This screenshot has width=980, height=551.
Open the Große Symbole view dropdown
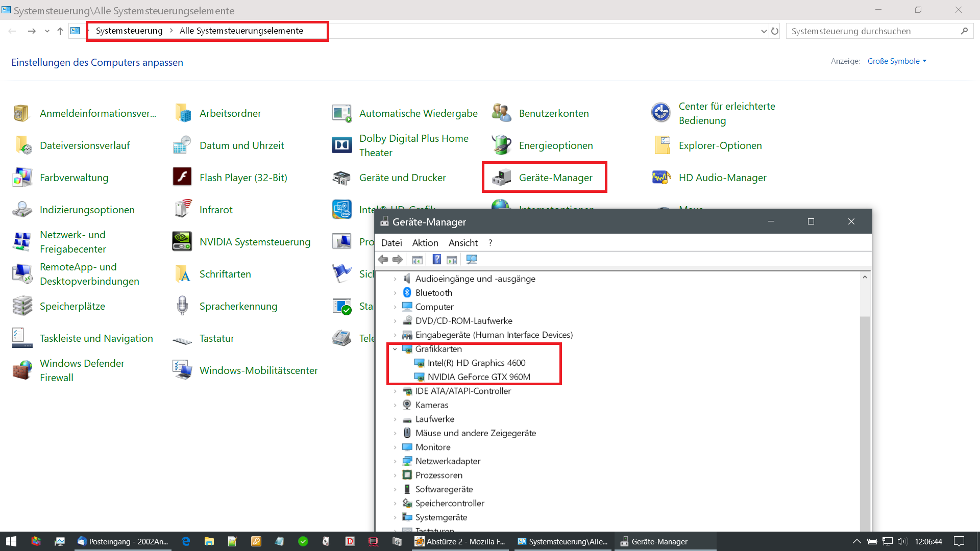897,61
